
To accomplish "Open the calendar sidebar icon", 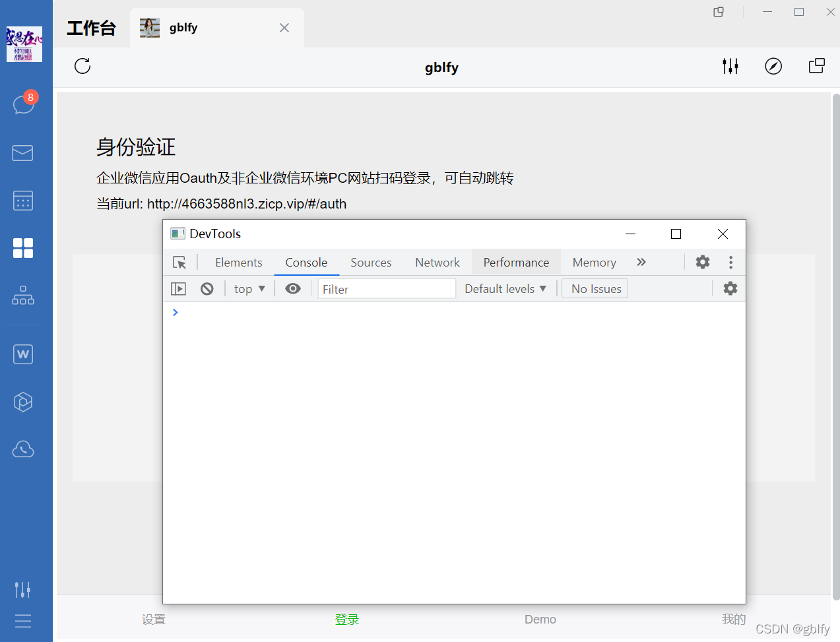I will tap(22, 201).
